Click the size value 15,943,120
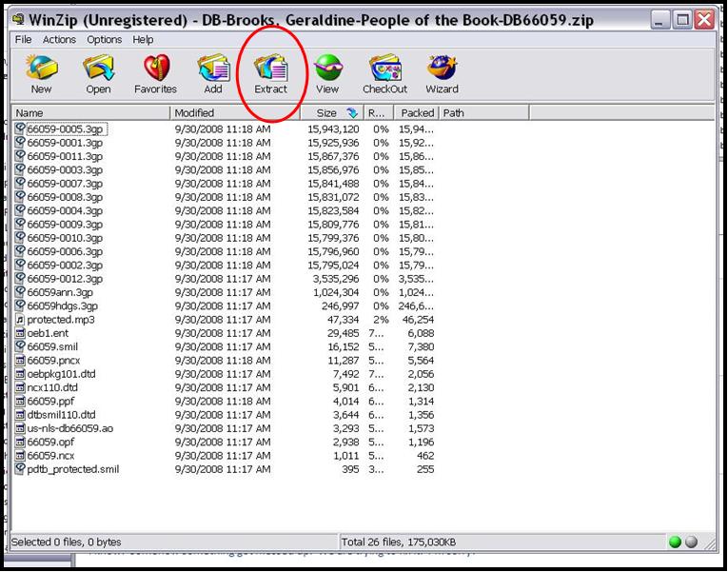 coord(333,129)
